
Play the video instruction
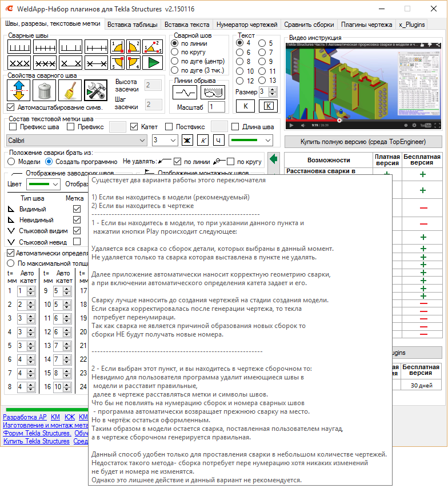[291, 125]
